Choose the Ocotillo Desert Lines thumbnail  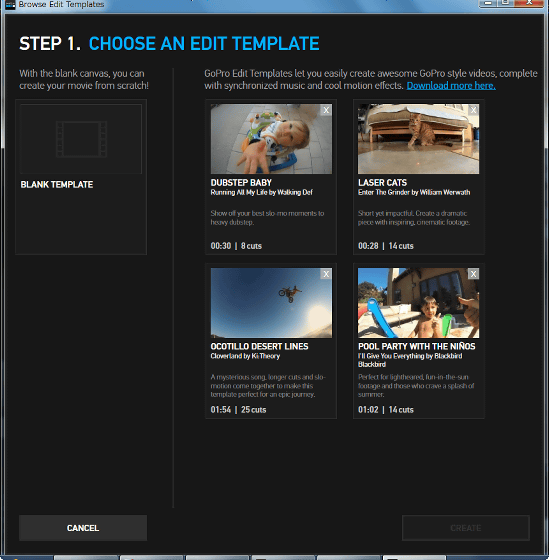pyautogui.click(x=271, y=303)
